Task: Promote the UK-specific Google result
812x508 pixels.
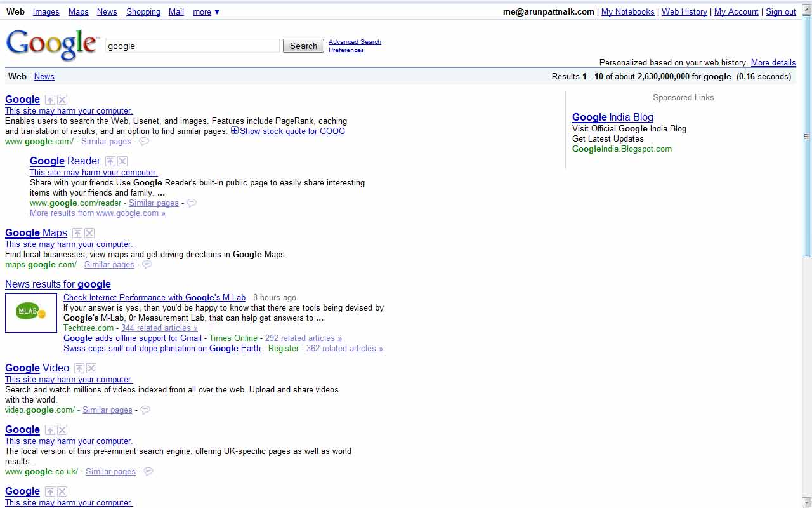Action: coord(50,430)
